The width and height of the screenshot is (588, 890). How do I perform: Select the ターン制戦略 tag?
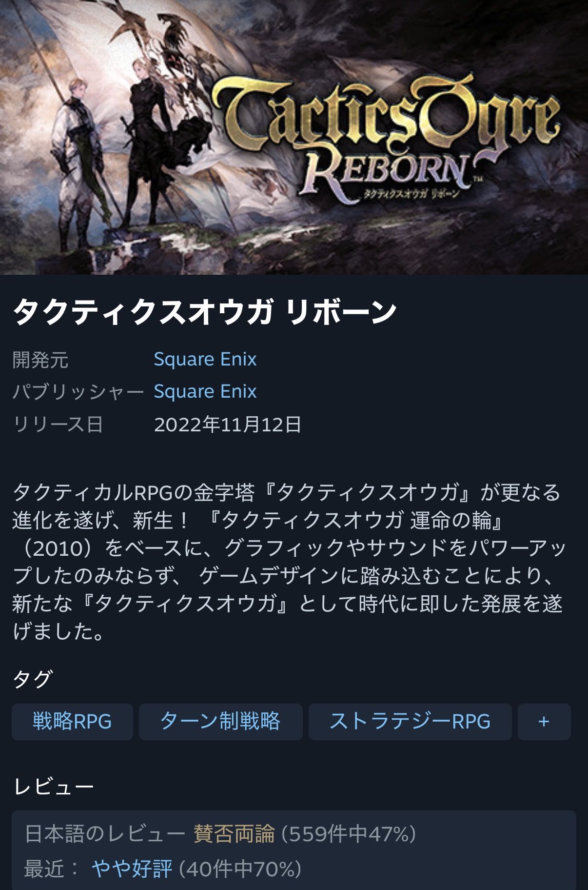pyautogui.click(x=220, y=722)
